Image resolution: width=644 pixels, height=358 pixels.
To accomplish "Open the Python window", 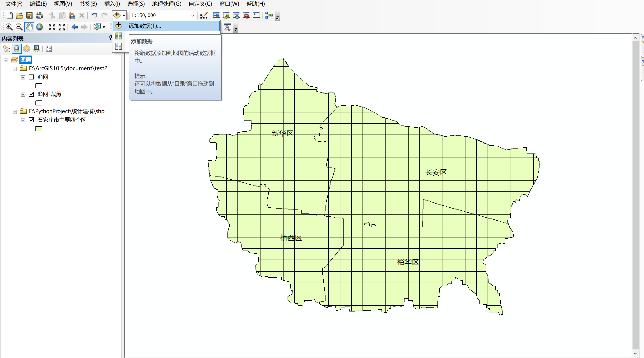I will click(256, 16).
